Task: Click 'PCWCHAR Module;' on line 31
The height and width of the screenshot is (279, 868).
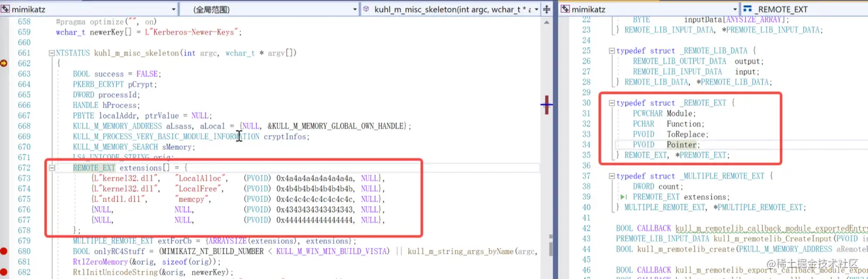Action: pos(664,113)
